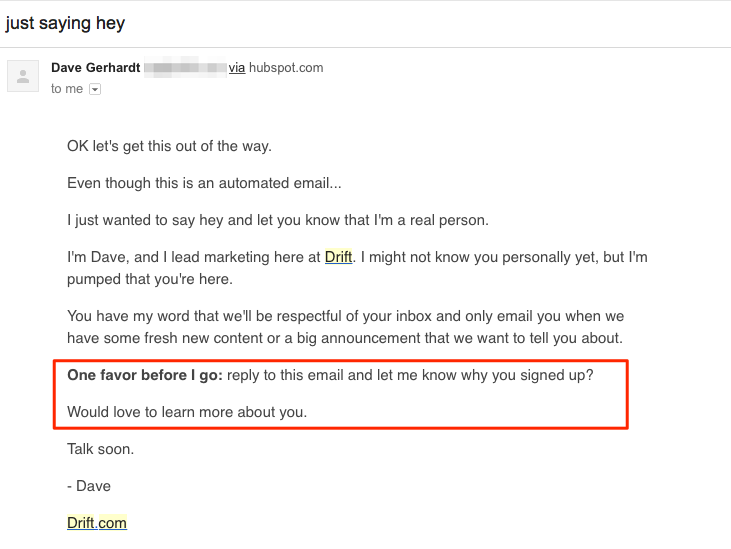Image resolution: width=731 pixels, height=549 pixels.
Task: Expand recipient details arrow next to "to me"
Action: pyautogui.click(x=95, y=89)
